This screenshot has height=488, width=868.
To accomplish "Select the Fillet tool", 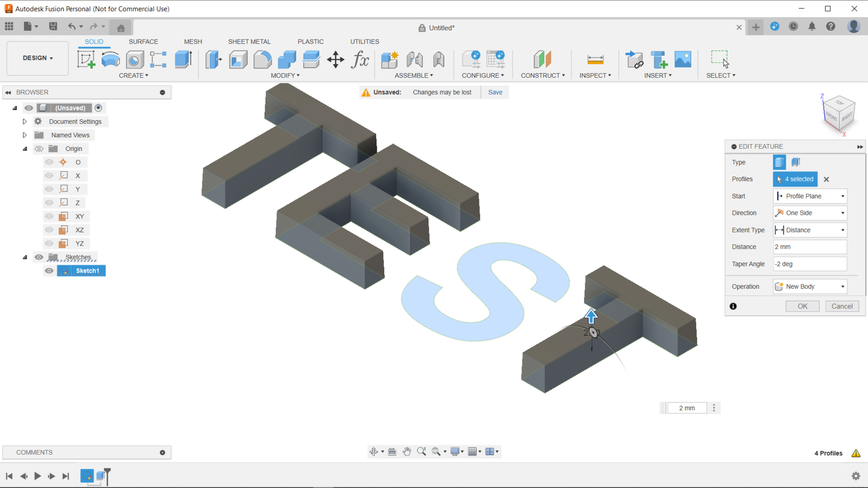I will click(263, 60).
